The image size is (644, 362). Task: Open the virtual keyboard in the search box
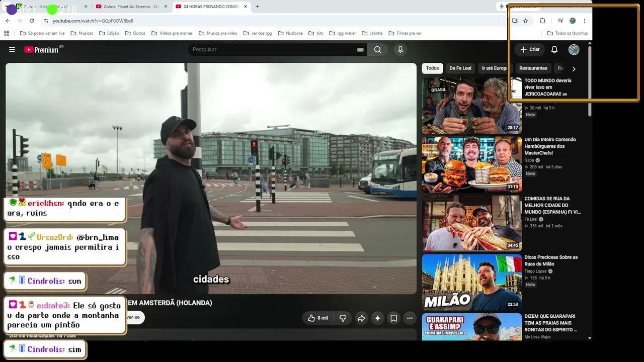pos(360,50)
